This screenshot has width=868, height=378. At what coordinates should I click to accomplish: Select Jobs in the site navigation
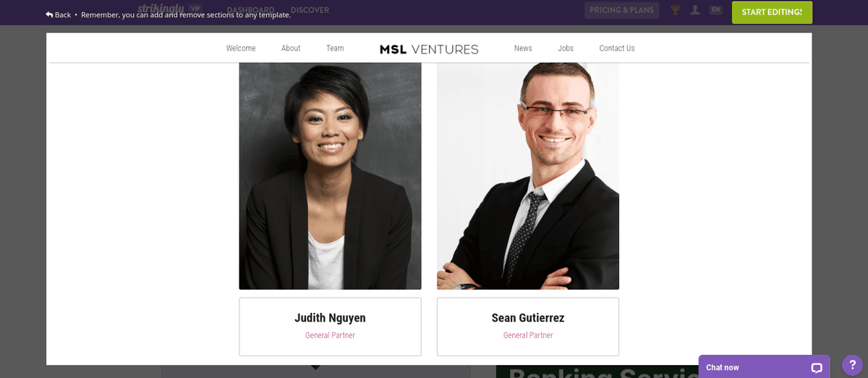click(566, 49)
